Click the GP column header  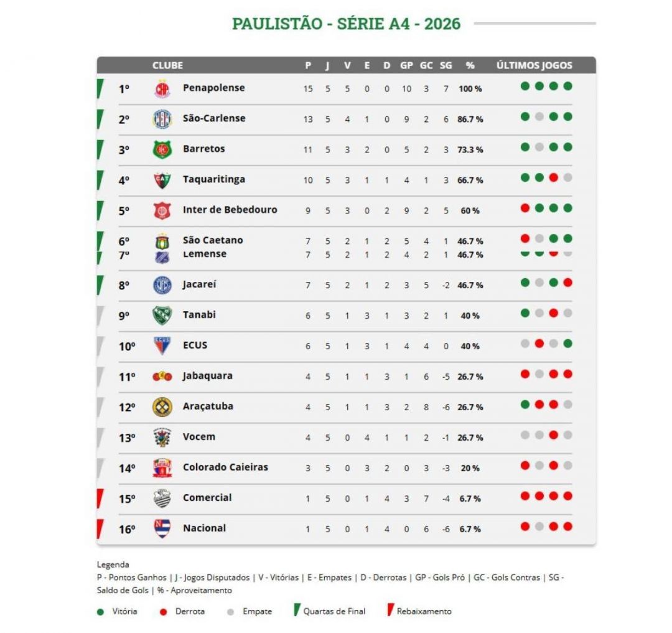coord(406,65)
